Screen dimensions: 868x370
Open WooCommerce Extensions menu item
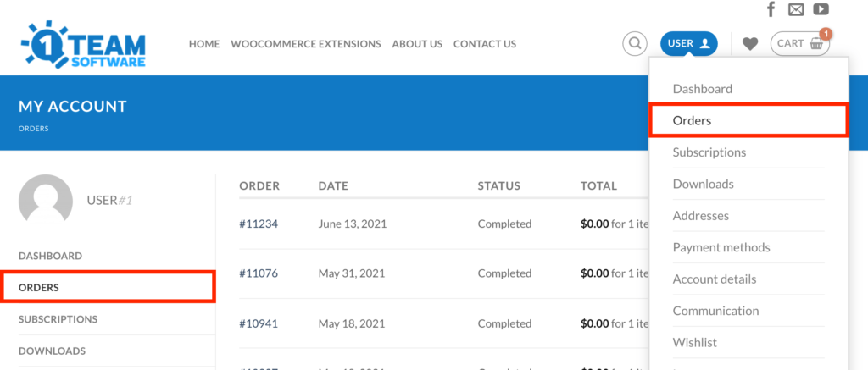point(306,44)
